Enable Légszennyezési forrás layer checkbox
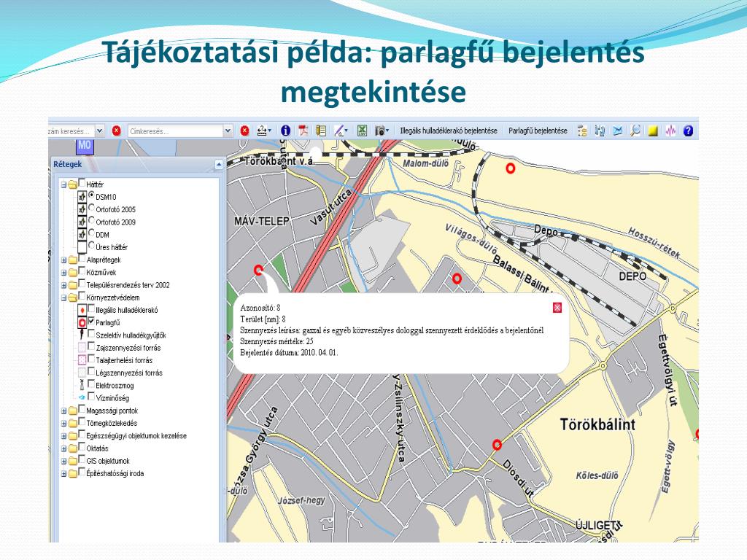The height and width of the screenshot is (560, 747). tap(91, 371)
